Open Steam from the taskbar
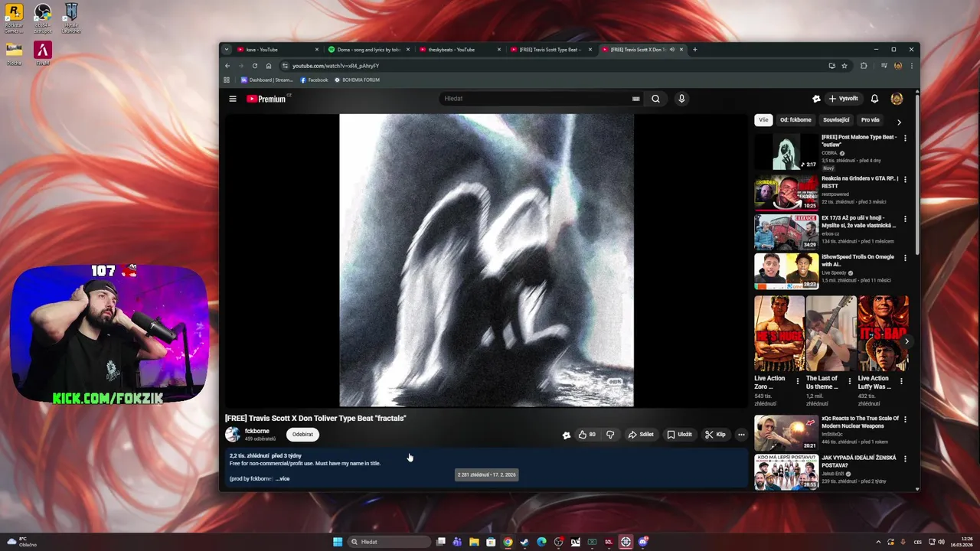Image resolution: width=980 pixels, height=551 pixels. point(524,542)
